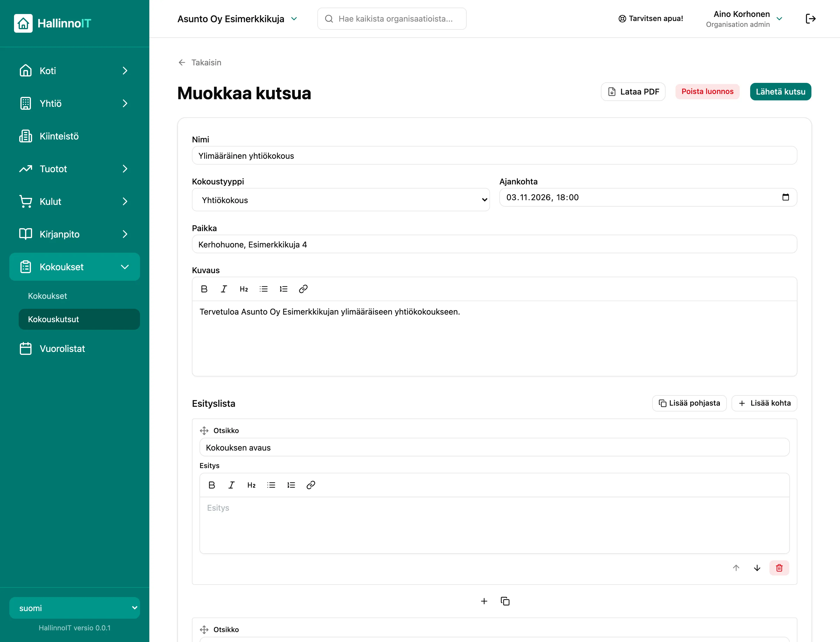Viewport: 840px width, 642px height.
Task: Toggle italic in the Esitys editor
Action: coord(232,485)
